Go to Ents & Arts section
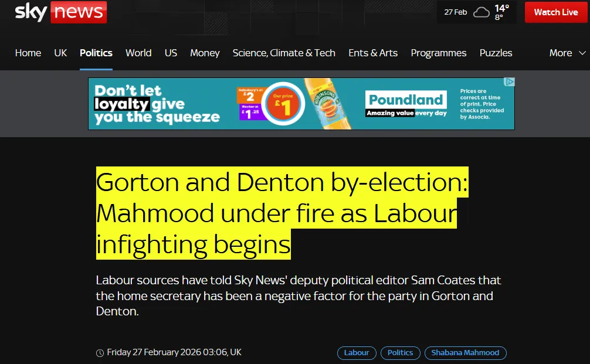 point(373,53)
